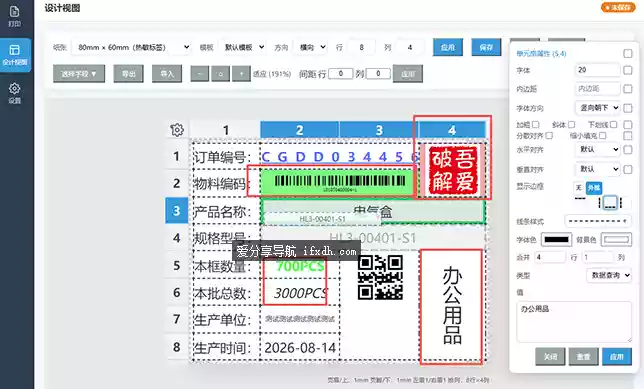Tick the checkbox next to cell properties title
The height and width of the screenshot is (389, 644).
tap(628, 53)
